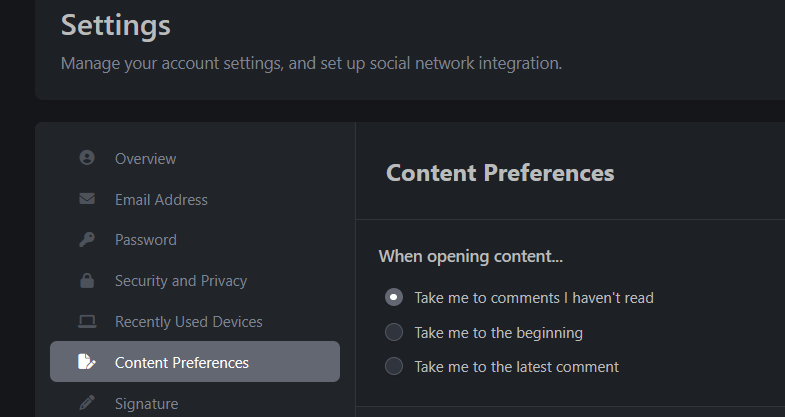Click the pencil icon beside Signature
785x417 pixels.
click(x=87, y=403)
